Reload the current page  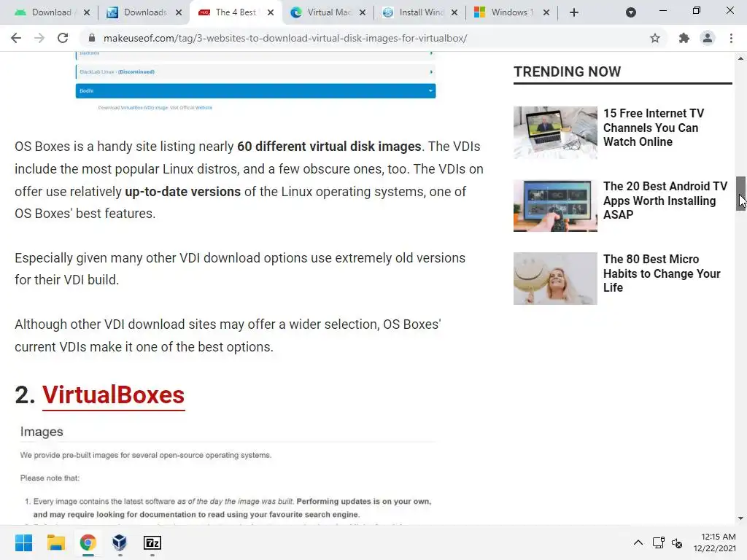(x=63, y=38)
